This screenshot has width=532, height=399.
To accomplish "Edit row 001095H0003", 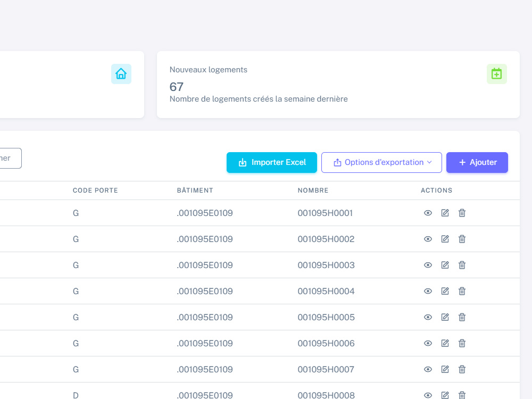I will tap(445, 265).
